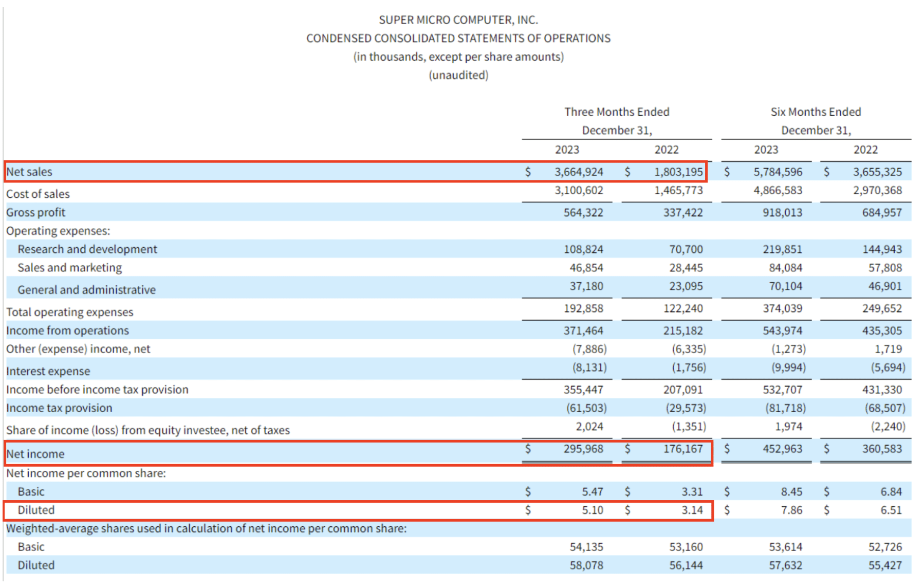This screenshot has height=588, width=924.
Task: Select Income from operations value 435,305
Action: [x=882, y=330]
